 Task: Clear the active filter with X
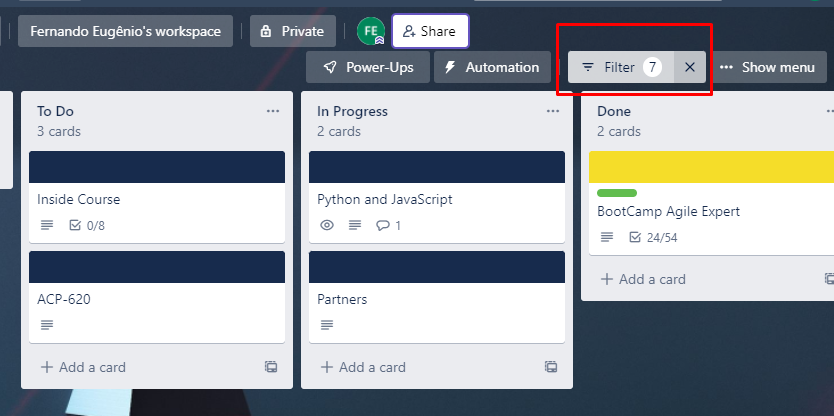coord(690,67)
